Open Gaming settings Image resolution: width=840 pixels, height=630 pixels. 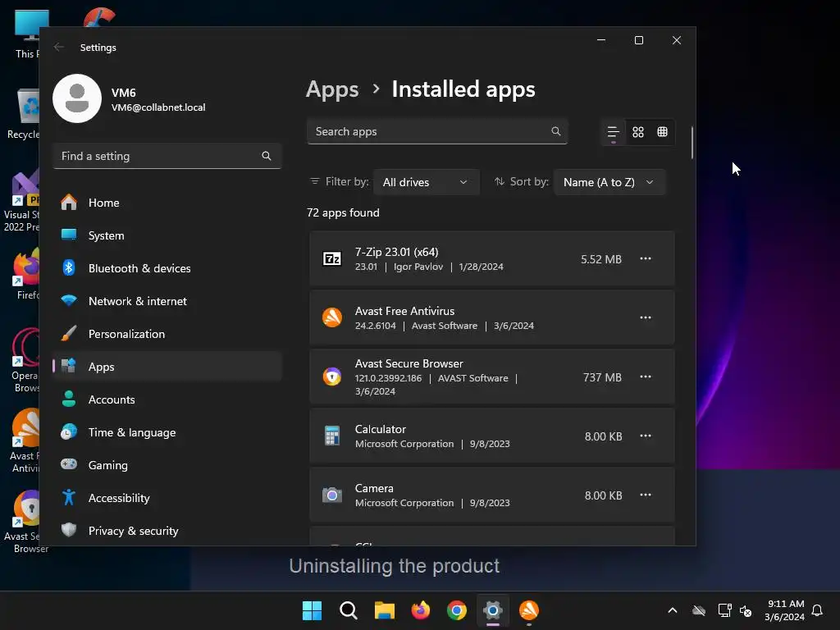click(x=167, y=465)
